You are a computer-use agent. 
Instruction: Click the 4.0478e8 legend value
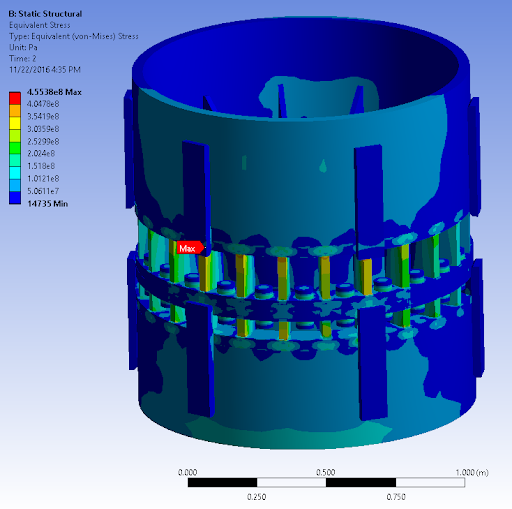click(x=43, y=104)
